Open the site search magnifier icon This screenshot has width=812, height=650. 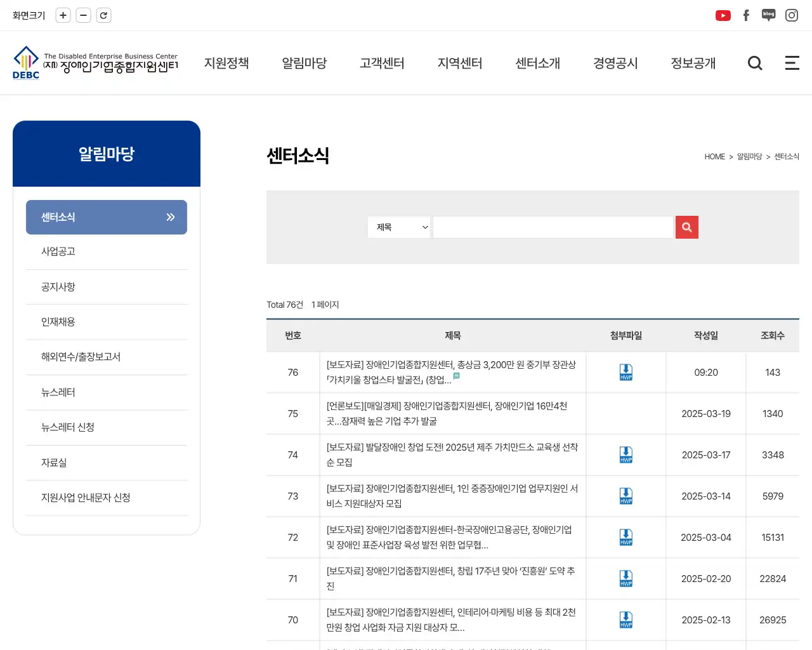point(755,63)
